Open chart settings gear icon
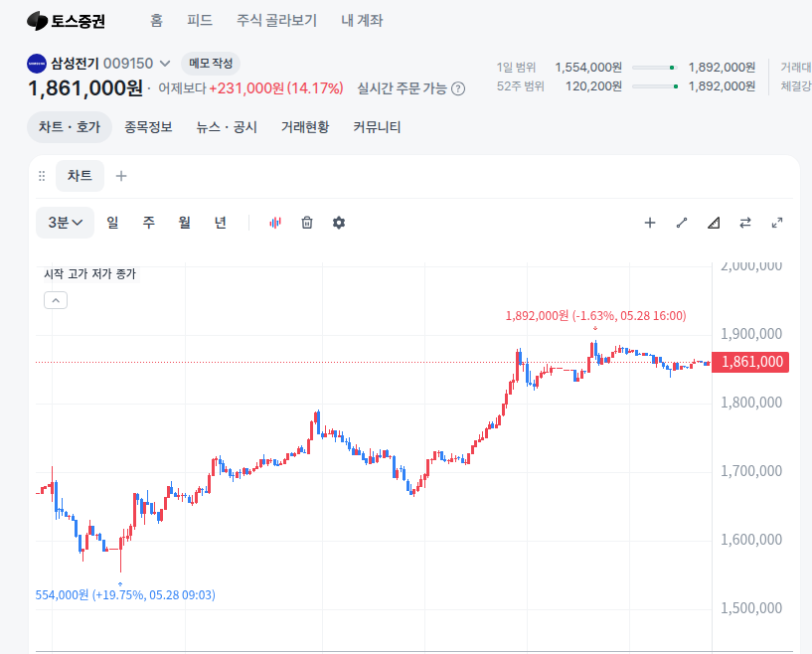The image size is (812, 654). click(x=339, y=223)
